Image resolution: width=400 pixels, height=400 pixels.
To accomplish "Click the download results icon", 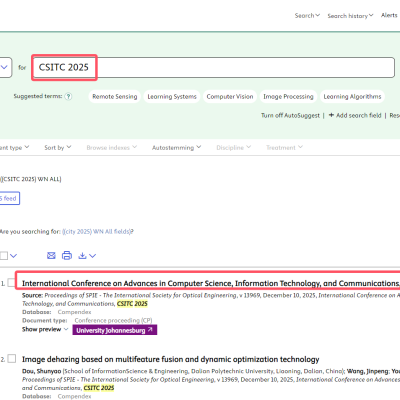I will tap(82, 256).
